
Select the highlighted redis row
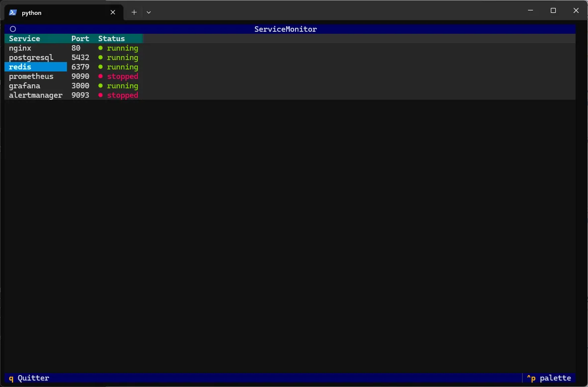[x=20, y=66]
